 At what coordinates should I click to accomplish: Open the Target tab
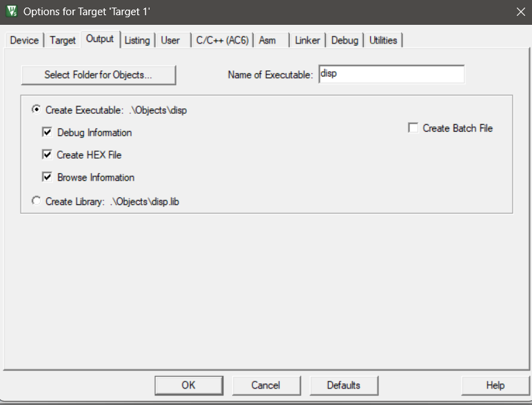[x=63, y=41]
